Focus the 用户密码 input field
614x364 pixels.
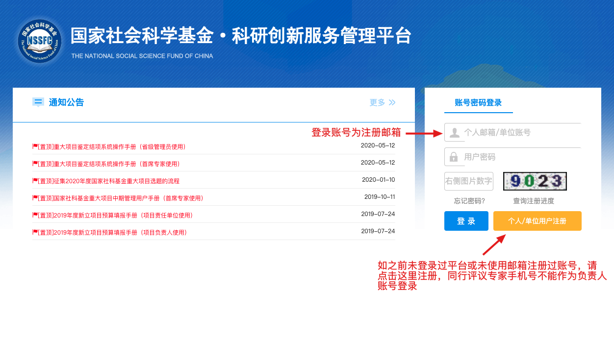point(512,157)
